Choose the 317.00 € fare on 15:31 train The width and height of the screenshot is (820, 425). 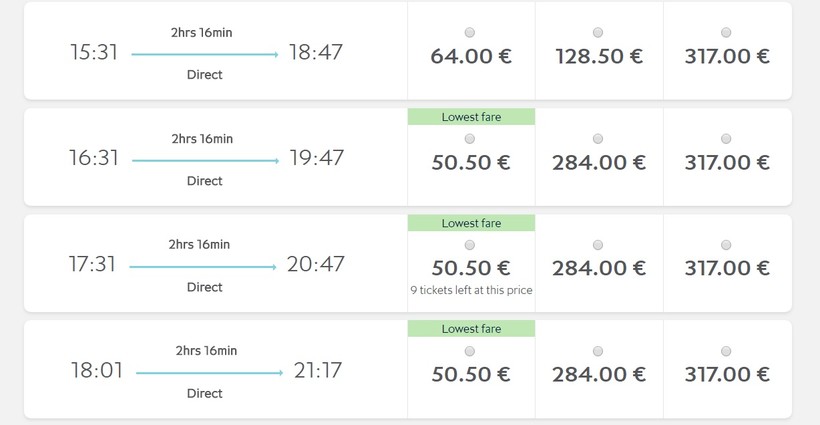click(726, 33)
